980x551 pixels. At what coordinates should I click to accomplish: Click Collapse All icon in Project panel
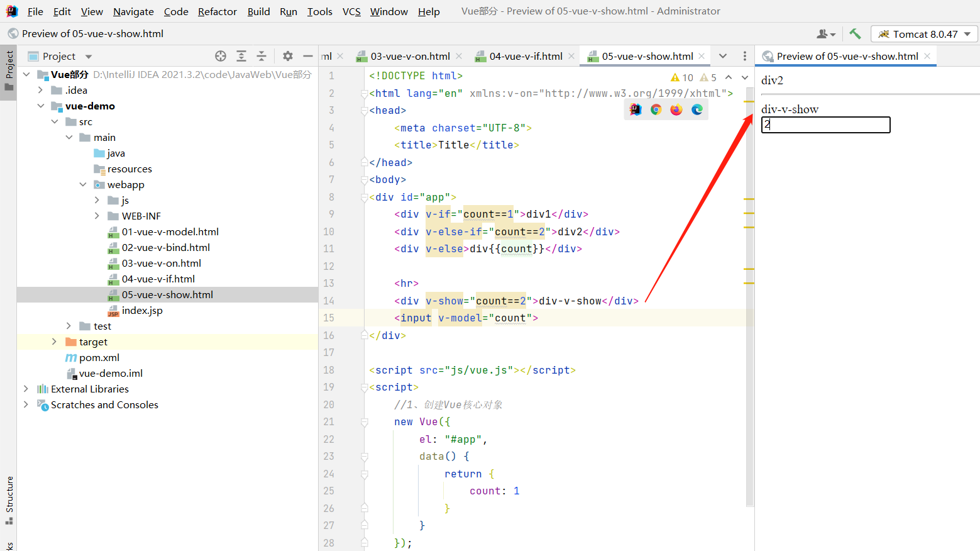(x=262, y=56)
